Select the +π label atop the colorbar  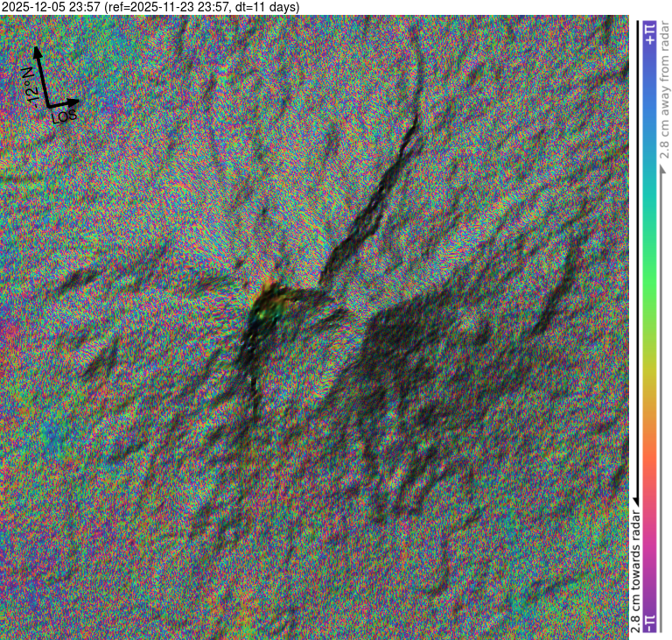coord(649,35)
